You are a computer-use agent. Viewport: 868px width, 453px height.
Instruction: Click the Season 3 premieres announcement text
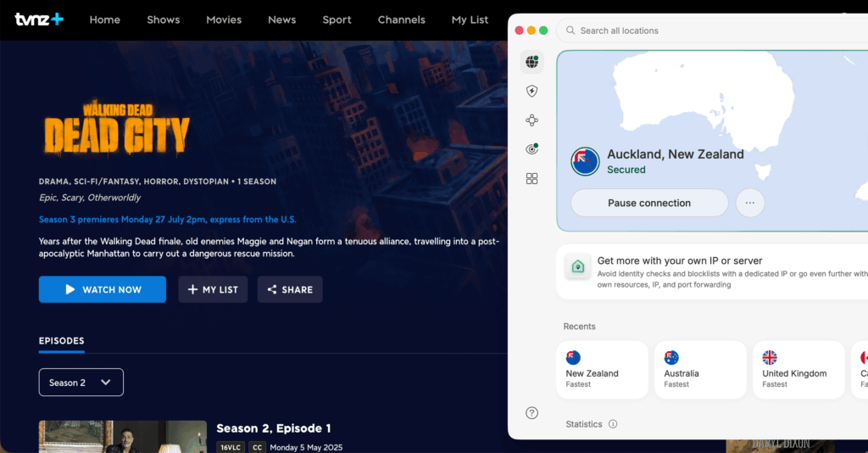click(168, 220)
